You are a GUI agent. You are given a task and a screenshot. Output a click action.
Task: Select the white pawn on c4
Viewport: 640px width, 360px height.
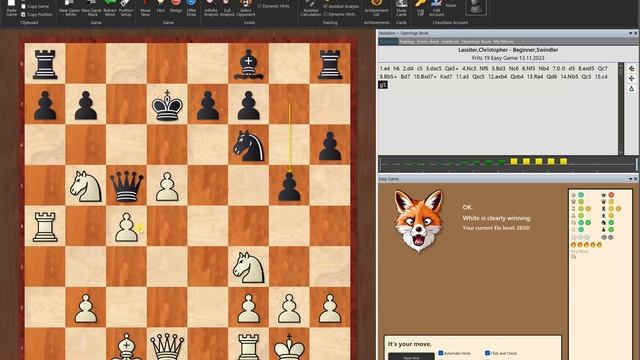tap(127, 226)
